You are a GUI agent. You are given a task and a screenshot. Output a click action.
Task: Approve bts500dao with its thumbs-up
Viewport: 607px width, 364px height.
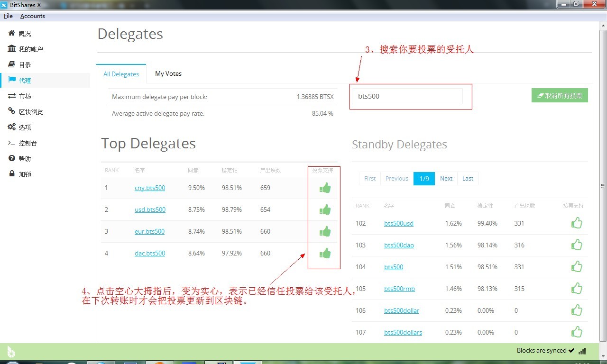[x=577, y=245]
